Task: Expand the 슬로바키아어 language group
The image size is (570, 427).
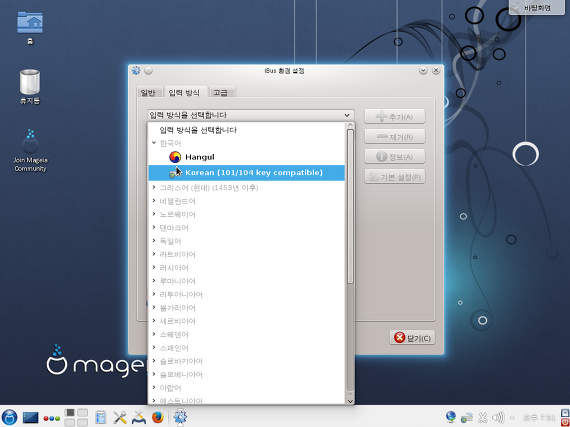Action: pos(154,361)
